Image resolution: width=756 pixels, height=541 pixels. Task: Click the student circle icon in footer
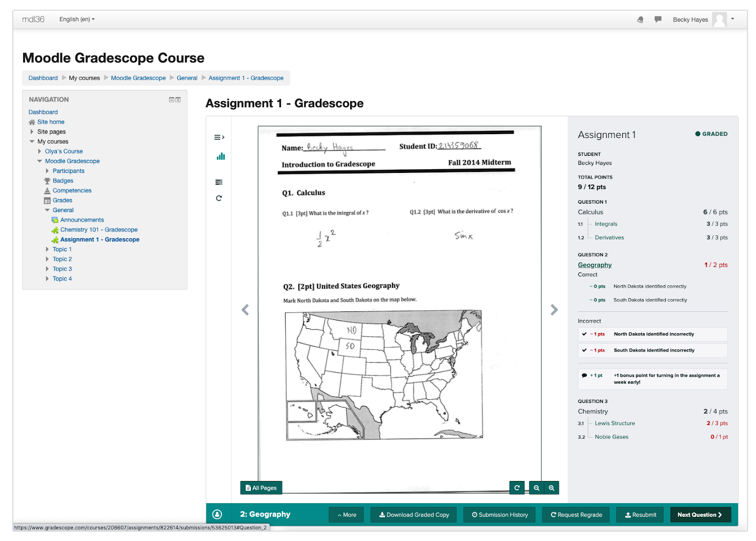pos(217,515)
